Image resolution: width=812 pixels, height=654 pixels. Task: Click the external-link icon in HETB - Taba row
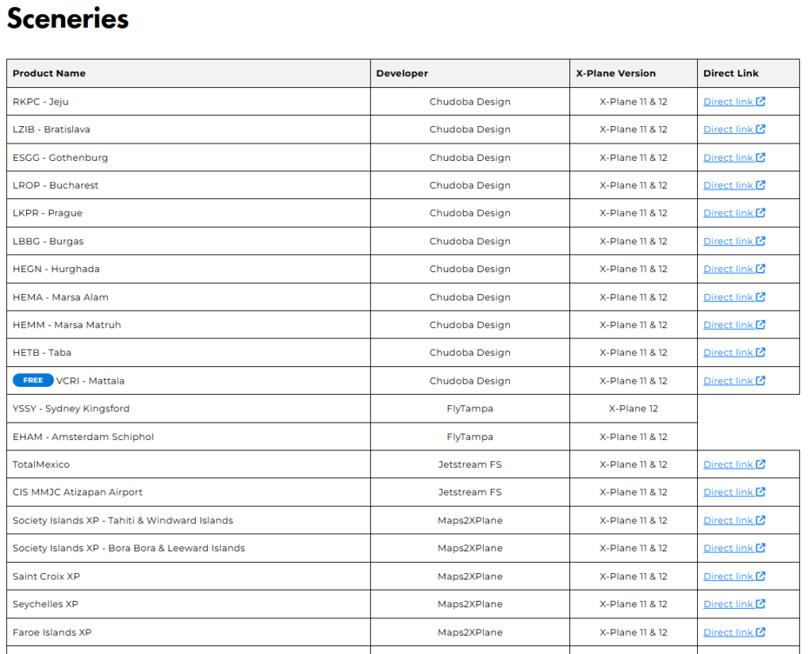coord(760,352)
